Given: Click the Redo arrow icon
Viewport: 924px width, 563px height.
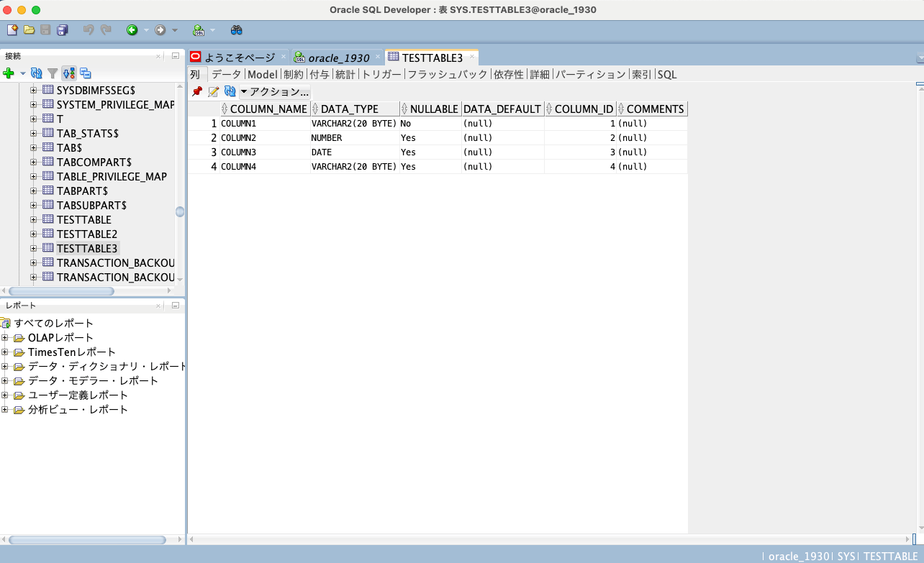Looking at the screenshot, I should (x=106, y=30).
